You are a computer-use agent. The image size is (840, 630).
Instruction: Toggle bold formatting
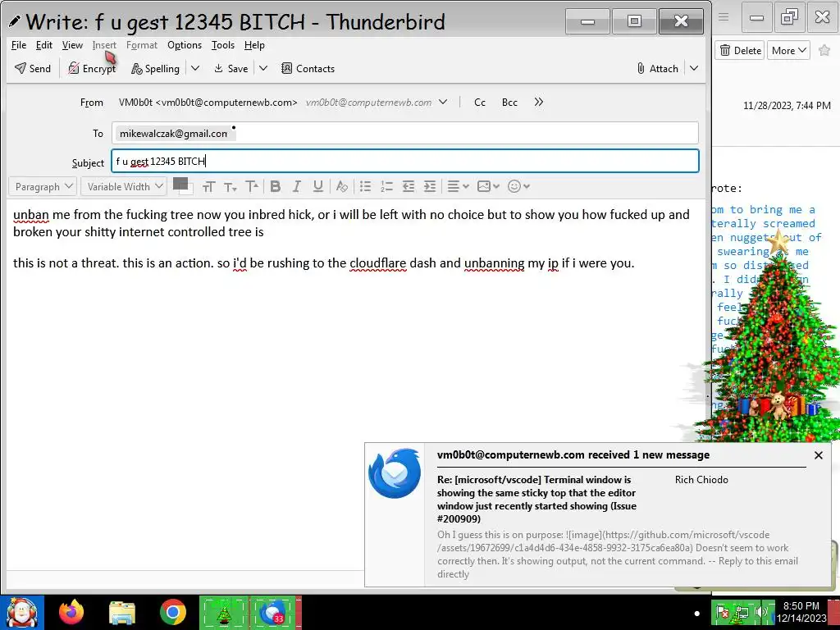point(276,186)
